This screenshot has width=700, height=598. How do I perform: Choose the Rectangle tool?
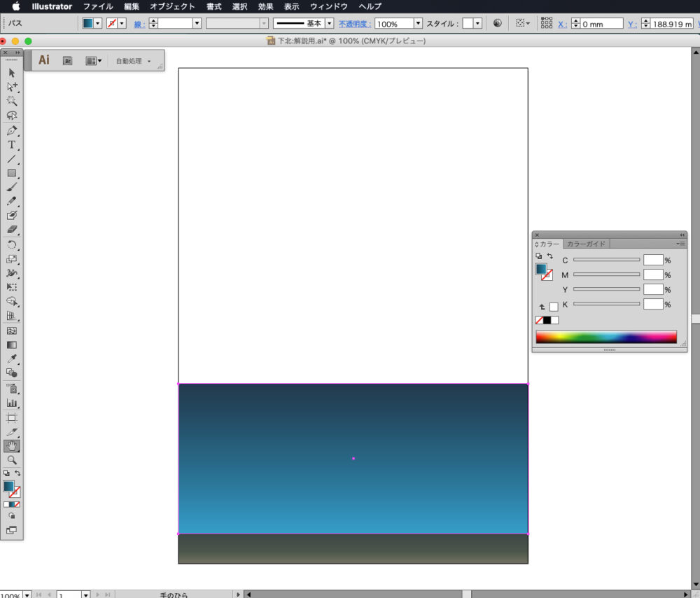click(12, 173)
